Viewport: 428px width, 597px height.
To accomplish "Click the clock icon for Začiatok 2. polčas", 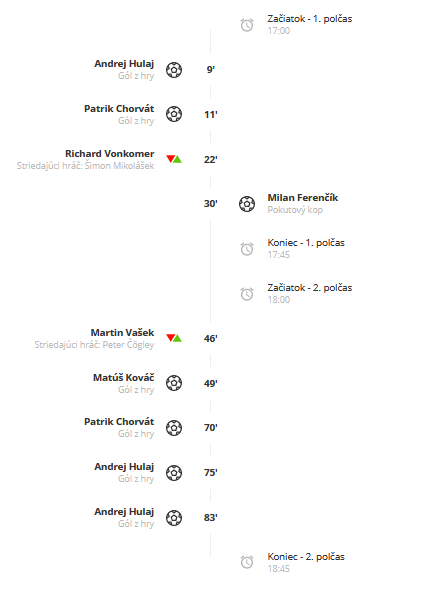I will tap(247, 294).
